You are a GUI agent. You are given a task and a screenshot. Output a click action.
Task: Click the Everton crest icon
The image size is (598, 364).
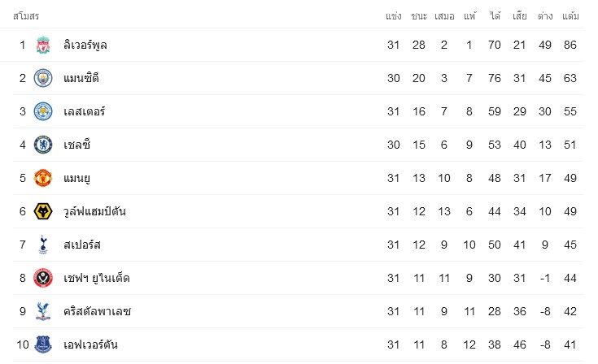[x=43, y=344]
